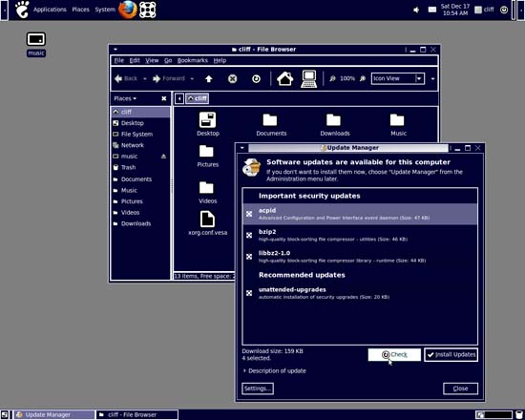The height and width of the screenshot is (420, 525).
Task: Stop loading in File Browser toolbar
Action: pyautogui.click(x=232, y=78)
